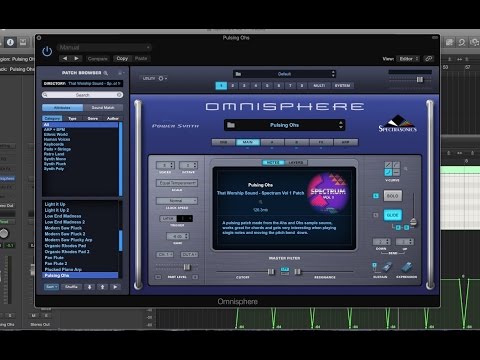Click the info icon in Logic toolbar
The height and width of the screenshot is (360, 480).
coord(10,42)
